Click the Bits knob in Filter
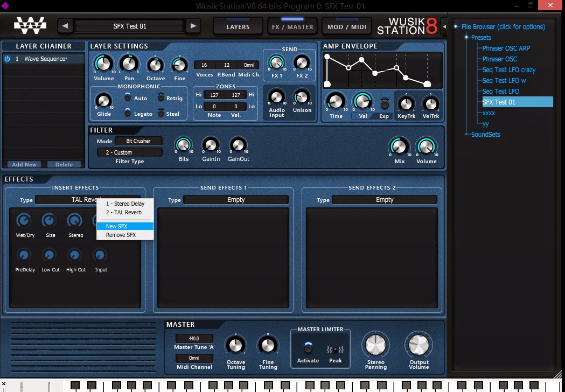565x392 pixels. pyautogui.click(x=184, y=145)
